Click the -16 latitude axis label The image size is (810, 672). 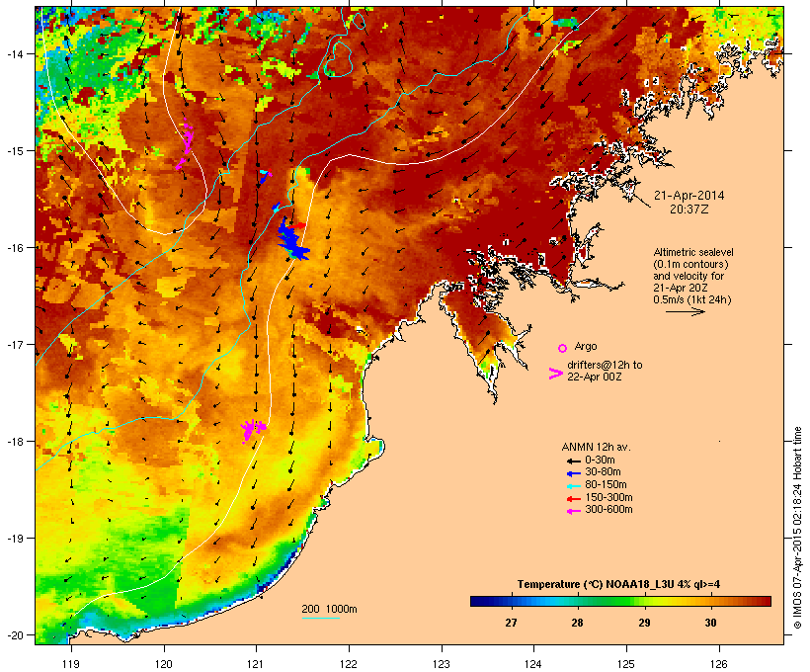[14, 248]
